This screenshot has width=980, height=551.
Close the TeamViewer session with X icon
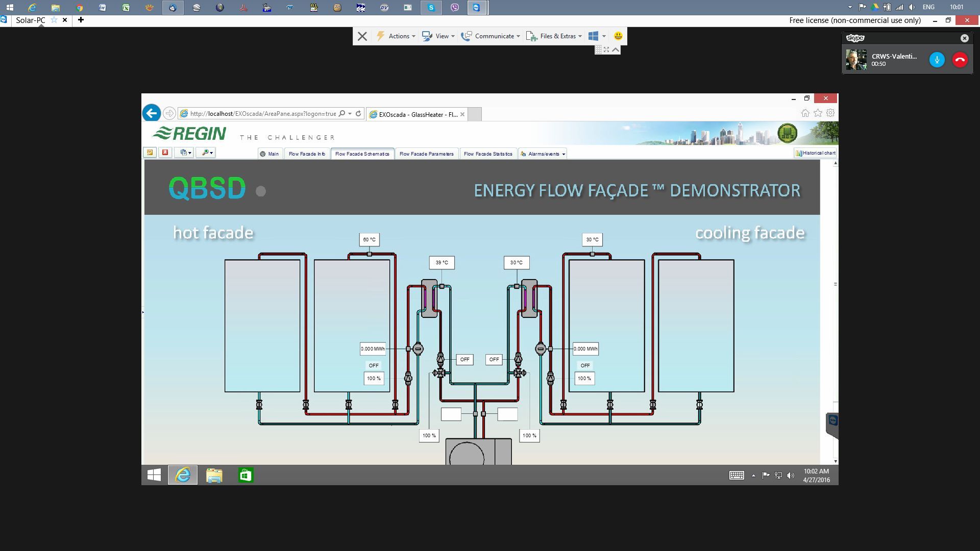(x=362, y=36)
